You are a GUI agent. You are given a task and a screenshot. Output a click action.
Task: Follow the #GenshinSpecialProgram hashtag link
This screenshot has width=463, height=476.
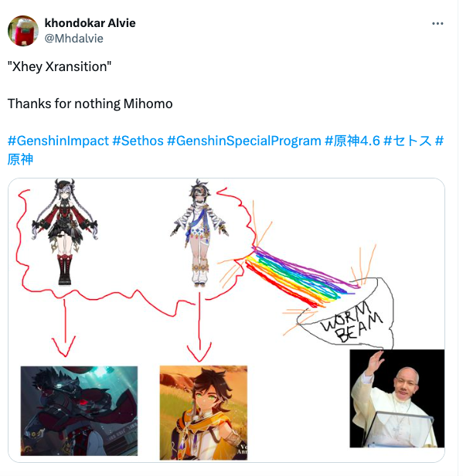point(244,141)
